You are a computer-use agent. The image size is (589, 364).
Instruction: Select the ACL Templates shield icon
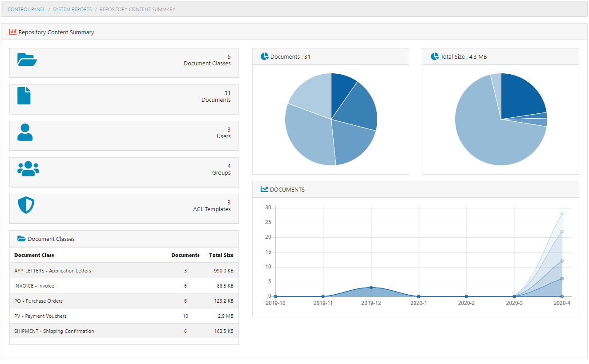25,205
